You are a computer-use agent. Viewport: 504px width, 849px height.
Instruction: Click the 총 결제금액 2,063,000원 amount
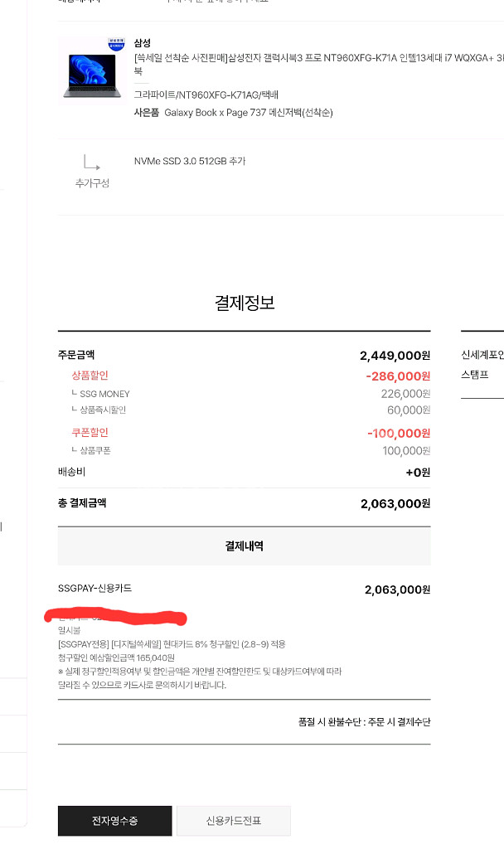point(395,503)
